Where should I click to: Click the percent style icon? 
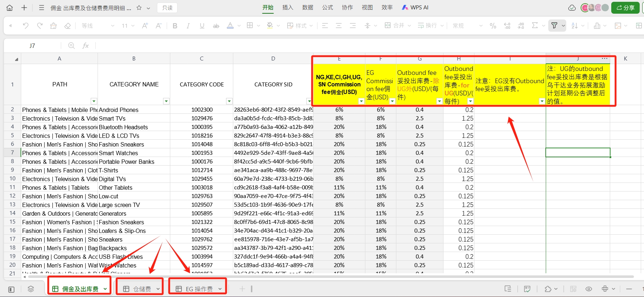(x=493, y=26)
